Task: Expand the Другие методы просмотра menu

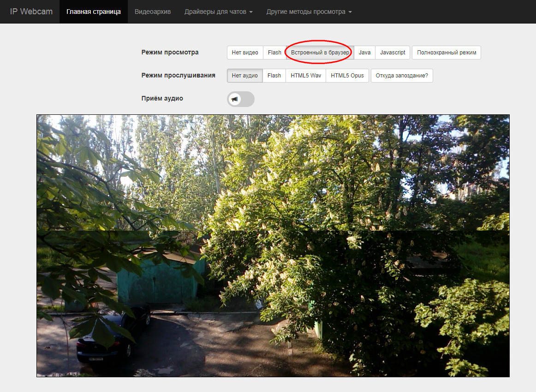Action: (309, 12)
